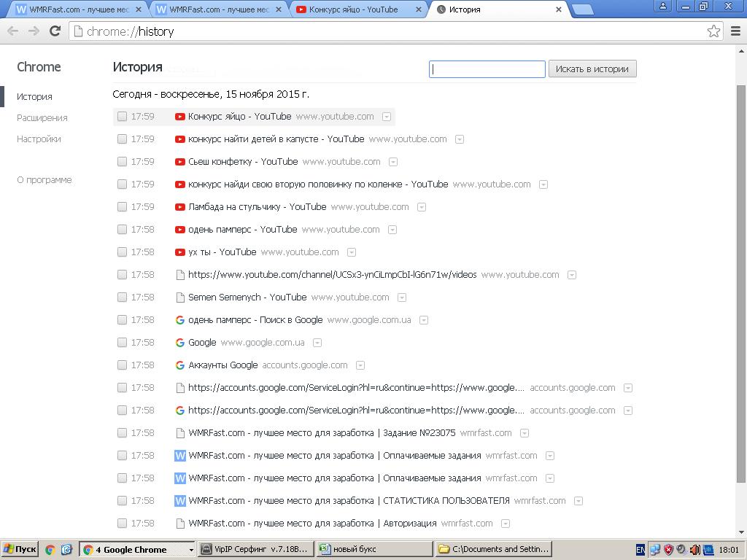
Task: Check the box for 'конкурс найти детей в капусте'
Action: [122, 139]
